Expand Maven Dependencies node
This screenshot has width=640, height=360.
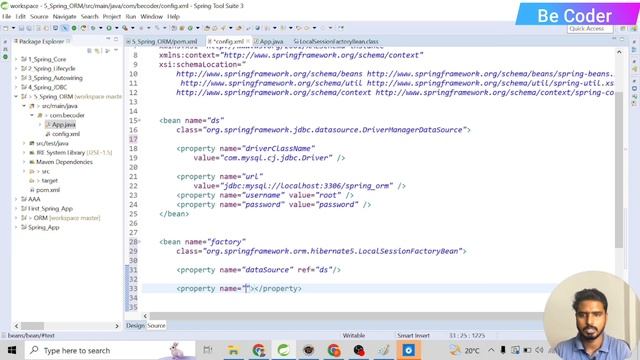click(24, 162)
